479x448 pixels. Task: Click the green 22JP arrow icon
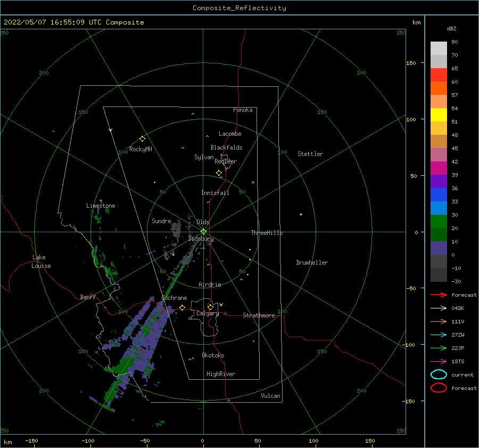pos(439,348)
